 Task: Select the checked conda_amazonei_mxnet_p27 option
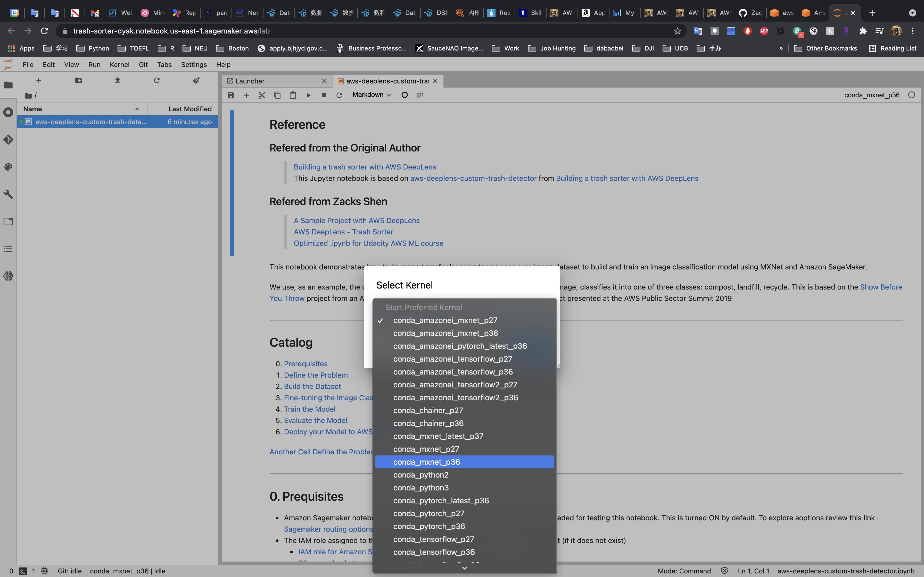click(x=445, y=320)
